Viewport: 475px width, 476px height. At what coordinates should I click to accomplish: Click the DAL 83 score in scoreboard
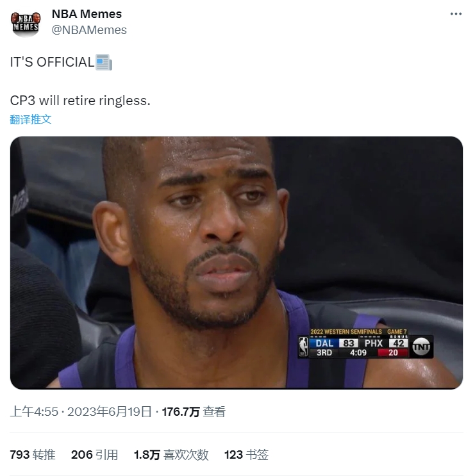point(333,343)
